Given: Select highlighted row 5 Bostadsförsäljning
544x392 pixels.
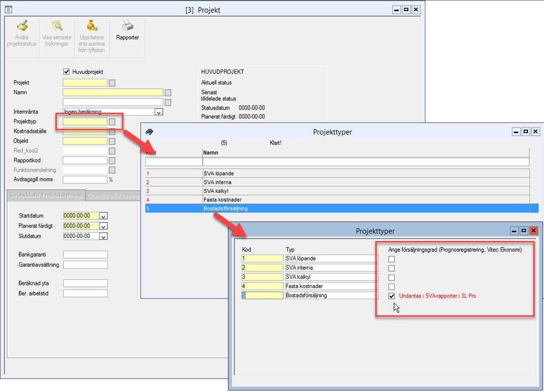Looking at the screenshot, I should pyautogui.click(x=342, y=208).
